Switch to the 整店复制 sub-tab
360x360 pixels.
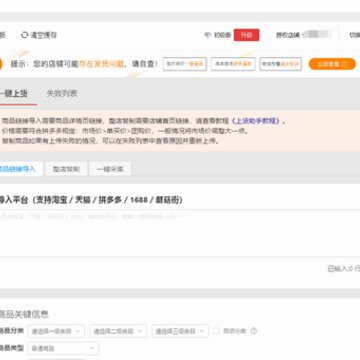pos(66,169)
